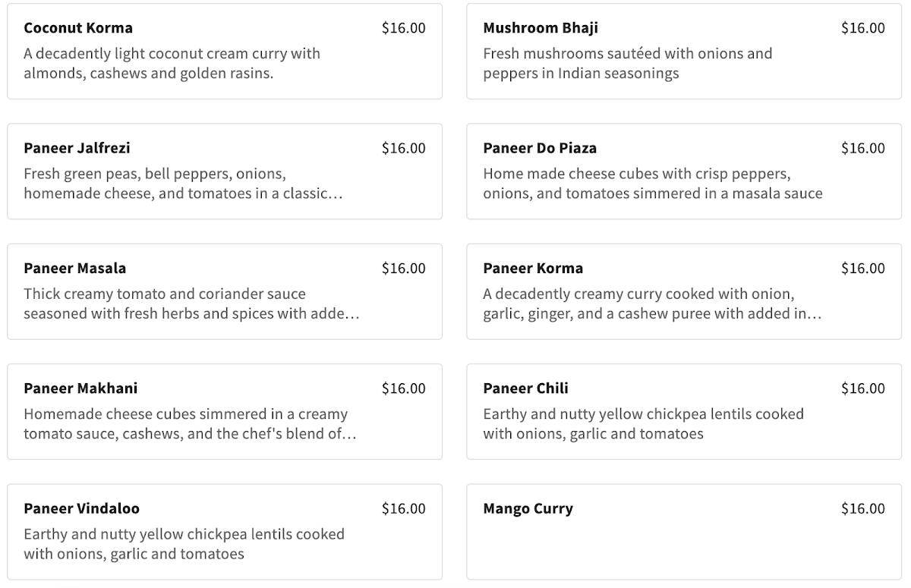Screen dimensions: 911x588
Task: Open the Paneer Makhani item
Action: [224, 411]
